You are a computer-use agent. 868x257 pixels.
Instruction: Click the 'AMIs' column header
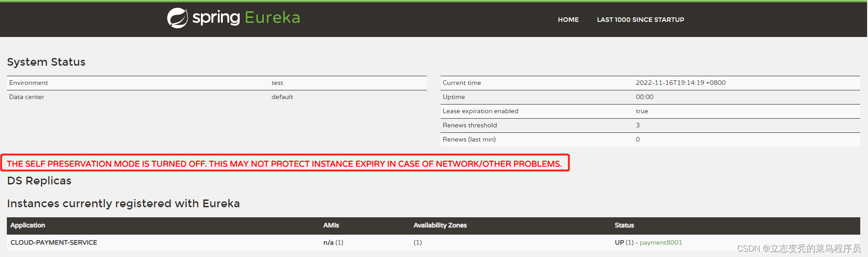coord(331,225)
